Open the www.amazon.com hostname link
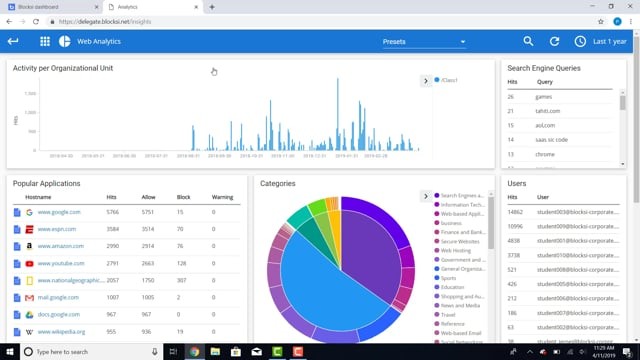The width and height of the screenshot is (640, 360). (x=60, y=246)
